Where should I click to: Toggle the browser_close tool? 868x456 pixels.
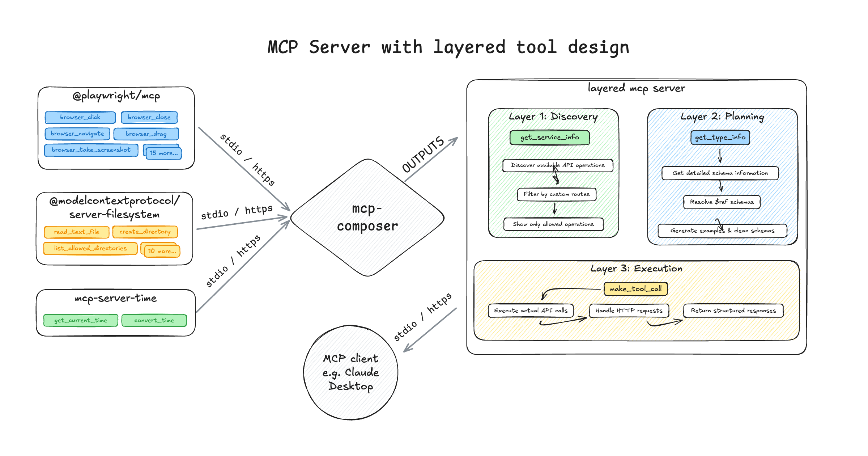point(149,117)
